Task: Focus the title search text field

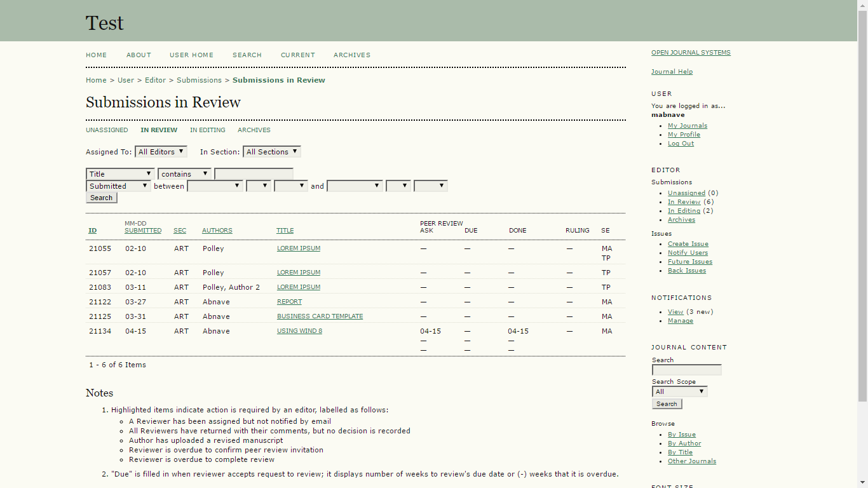Action: [254, 174]
